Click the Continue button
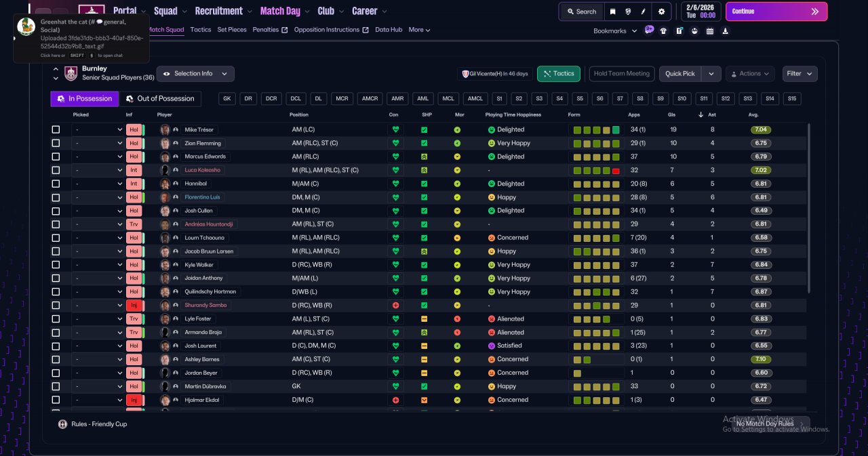The width and height of the screenshot is (868, 456). [x=776, y=12]
